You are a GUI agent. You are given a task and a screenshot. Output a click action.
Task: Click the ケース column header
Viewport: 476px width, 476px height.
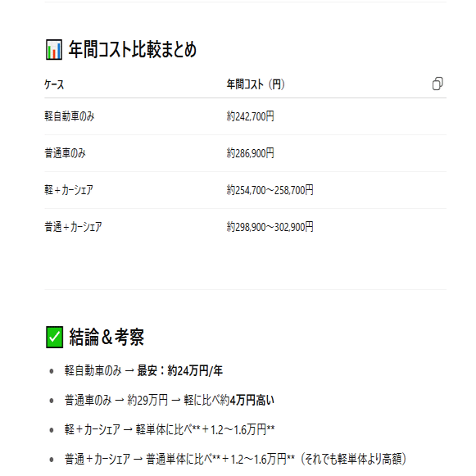point(54,84)
